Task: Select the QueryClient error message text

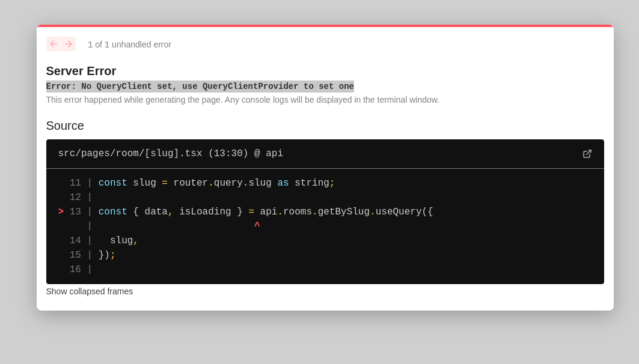Action: (200, 86)
